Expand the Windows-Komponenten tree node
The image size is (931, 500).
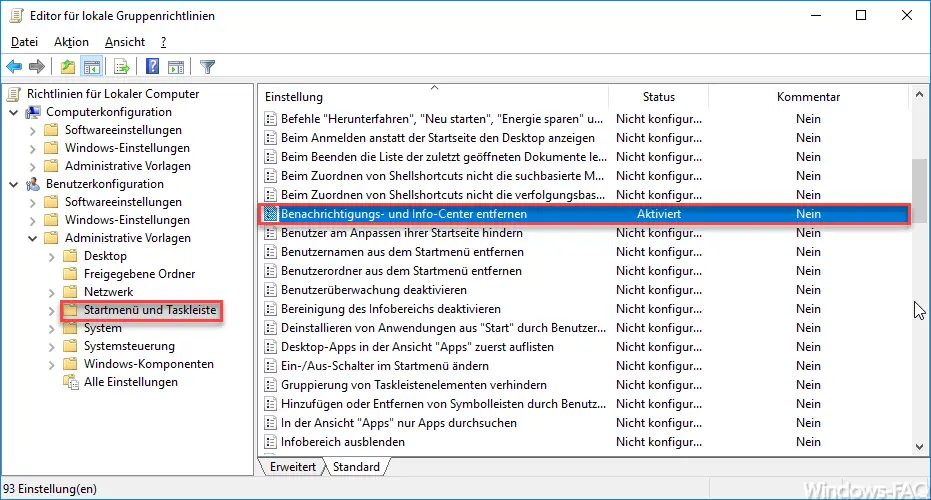pos(52,365)
